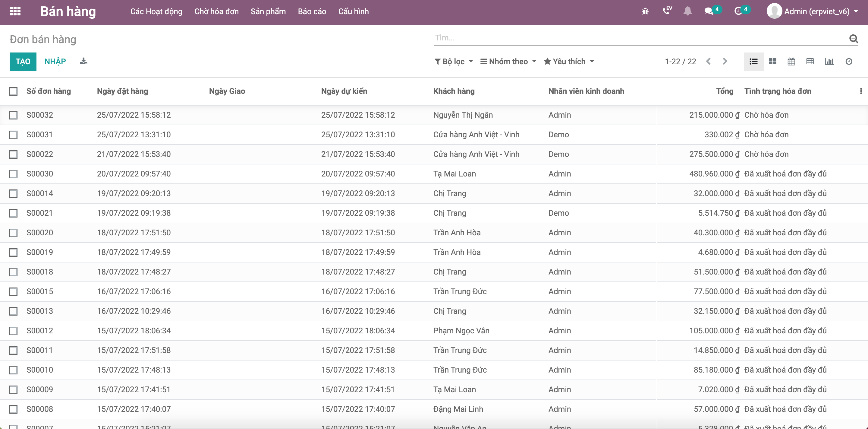Open the phone VoIP icon
The width and height of the screenshot is (868, 429).
pyautogui.click(x=667, y=11)
